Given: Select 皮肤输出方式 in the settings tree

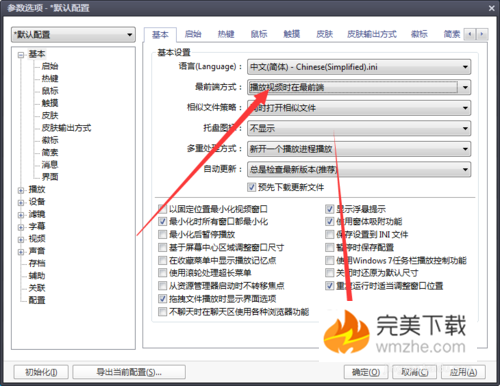Looking at the screenshot, I should click(66, 128).
